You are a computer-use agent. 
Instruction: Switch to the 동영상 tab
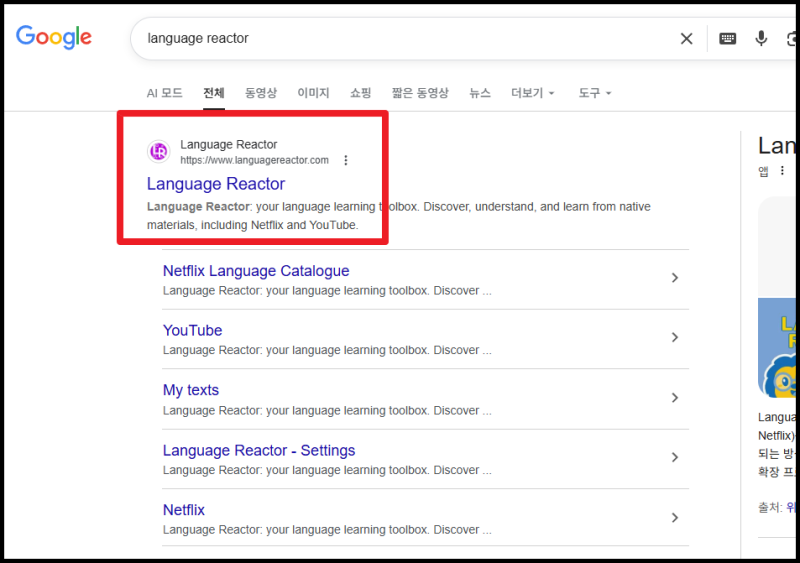coord(261,93)
